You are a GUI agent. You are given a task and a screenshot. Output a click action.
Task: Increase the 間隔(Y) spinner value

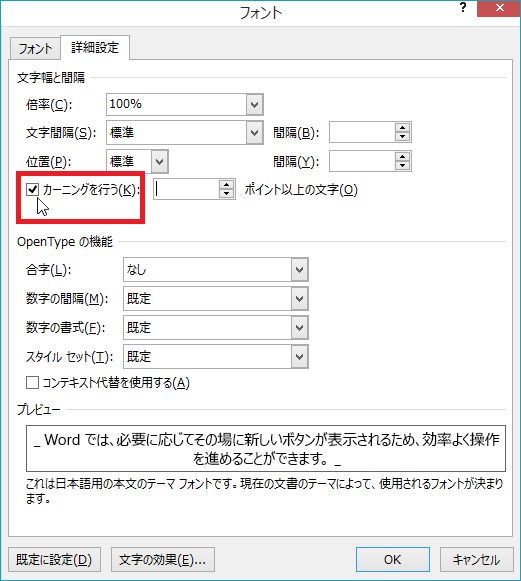(x=402, y=157)
